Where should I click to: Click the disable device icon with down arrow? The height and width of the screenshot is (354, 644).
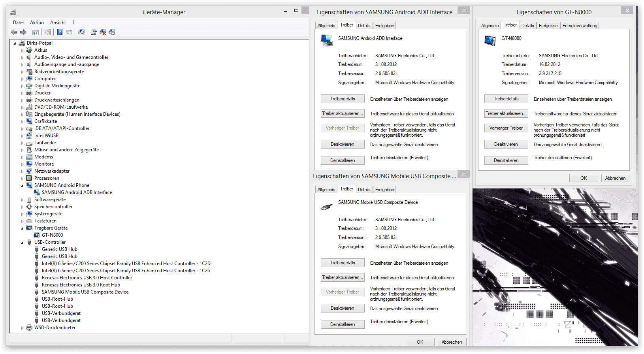pyautogui.click(x=112, y=32)
